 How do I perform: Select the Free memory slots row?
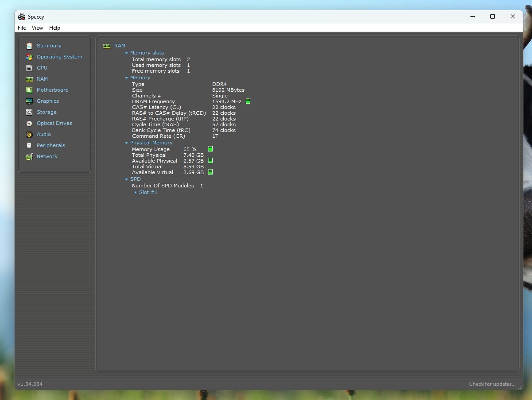161,71
